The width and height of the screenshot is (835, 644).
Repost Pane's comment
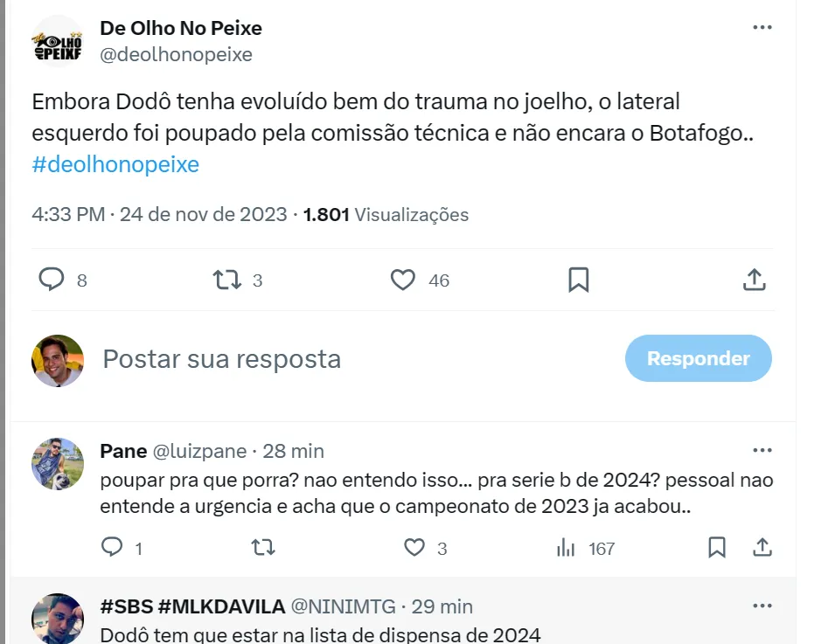point(262,548)
